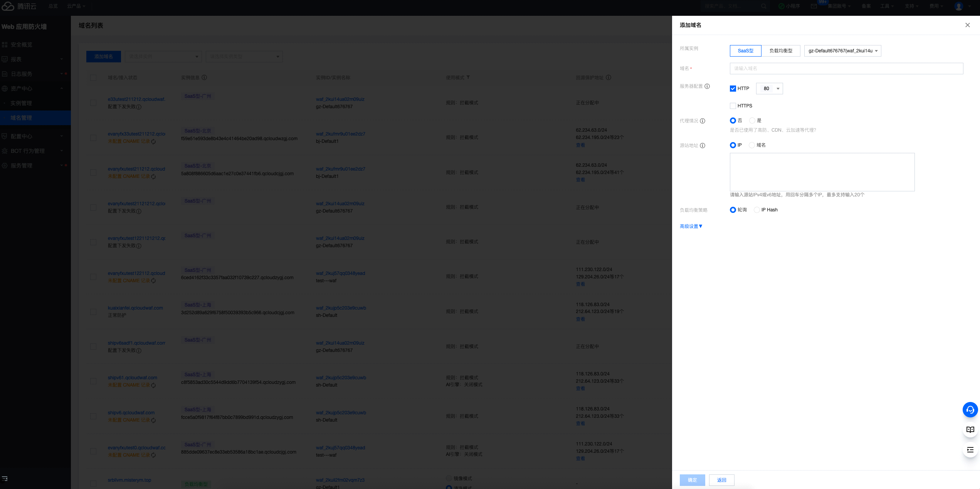
Task: Switch to 负载均衡型 instance tab
Action: [x=781, y=51]
